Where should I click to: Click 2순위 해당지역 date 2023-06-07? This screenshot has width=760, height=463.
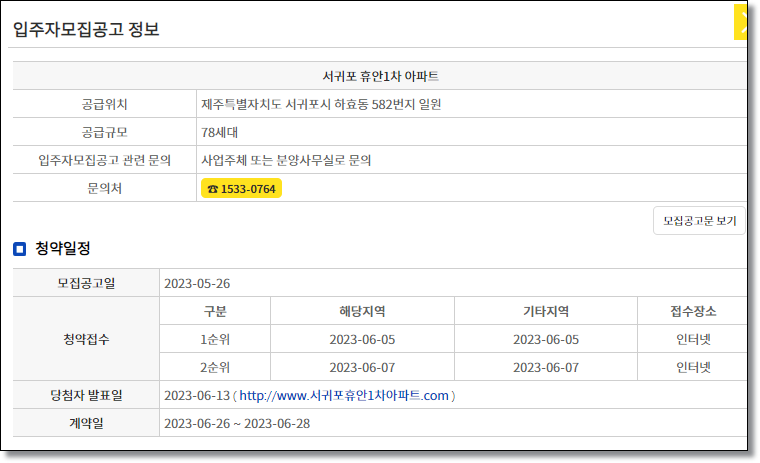(x=362, y=367)
